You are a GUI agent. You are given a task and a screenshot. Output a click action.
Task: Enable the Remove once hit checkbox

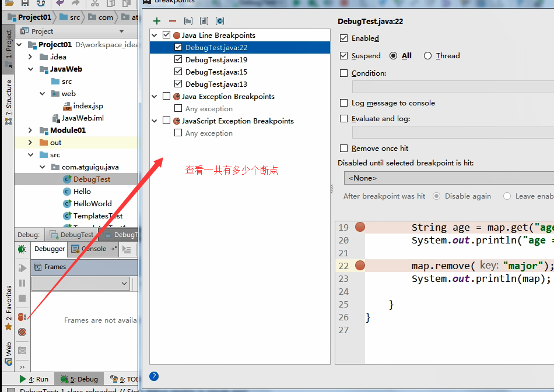tap(344, 148)
